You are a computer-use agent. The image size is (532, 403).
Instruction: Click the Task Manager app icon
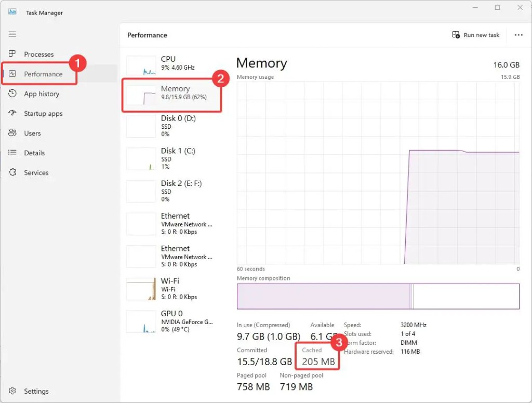[12, 12]
